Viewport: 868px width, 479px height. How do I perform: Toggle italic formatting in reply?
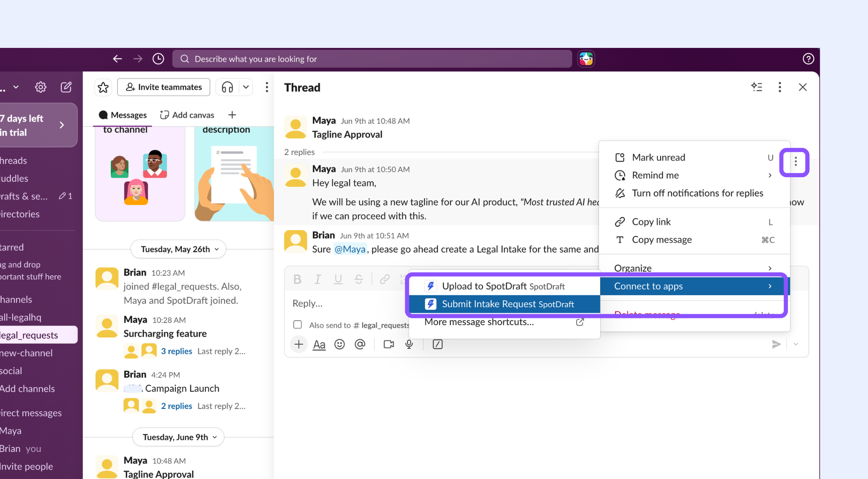(317, 279)
